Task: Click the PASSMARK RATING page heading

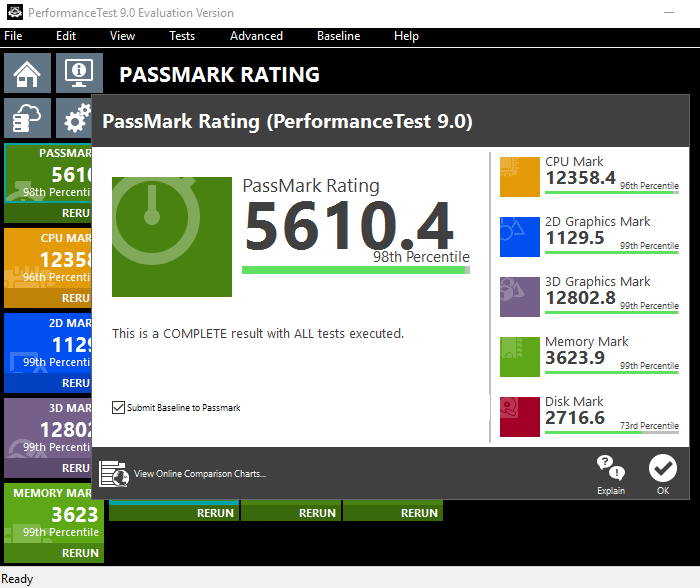Action: coord(220,75)
